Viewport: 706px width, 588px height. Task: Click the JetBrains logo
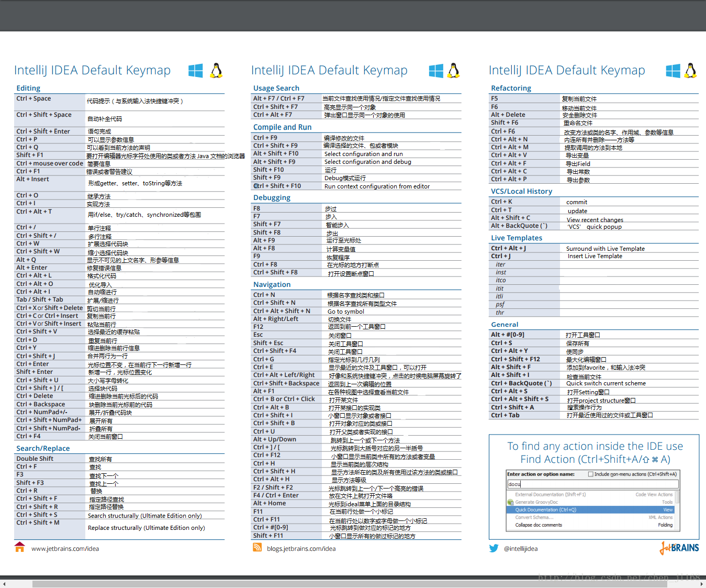pos(679,548)
